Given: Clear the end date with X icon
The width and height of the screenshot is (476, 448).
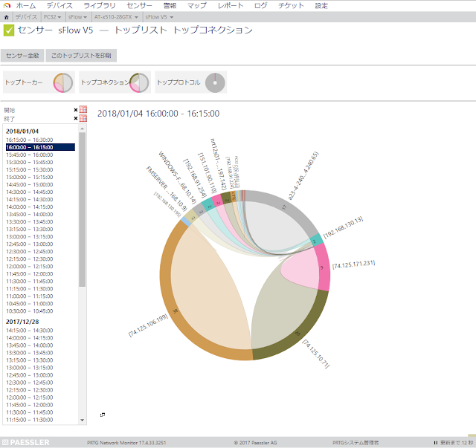Looking at the screenshot, I should 76,118.
